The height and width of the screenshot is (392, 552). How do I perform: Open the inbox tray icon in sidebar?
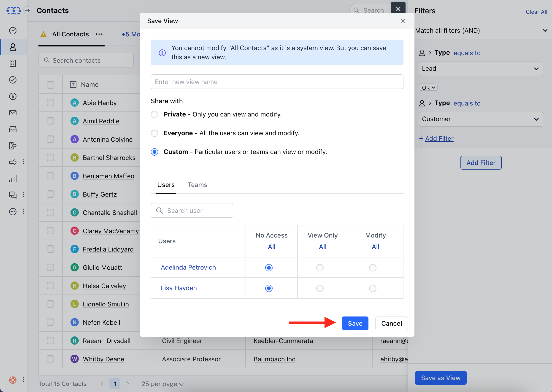[x=13, y=129]
